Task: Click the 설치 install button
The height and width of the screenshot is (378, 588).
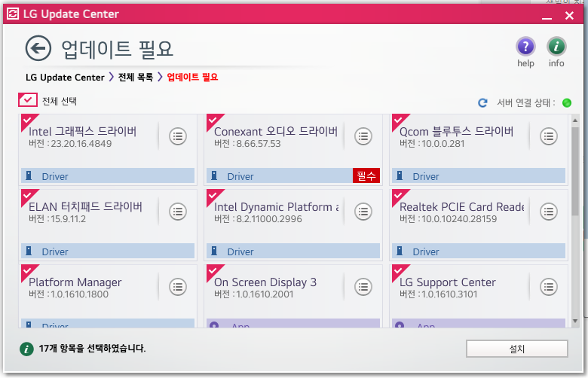Action: tap(516, 349)
